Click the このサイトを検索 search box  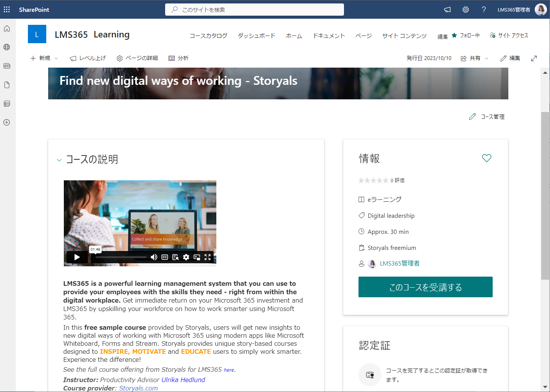(x=254, y=9)
